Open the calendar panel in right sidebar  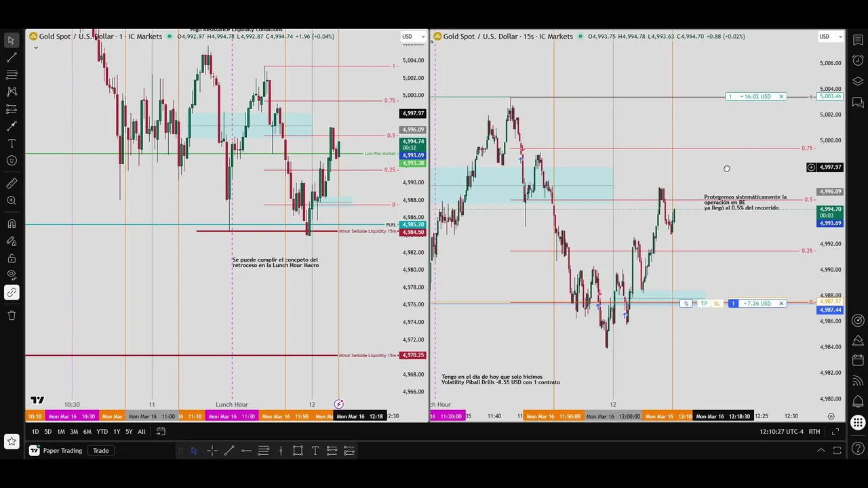click(x=858, y=359)
